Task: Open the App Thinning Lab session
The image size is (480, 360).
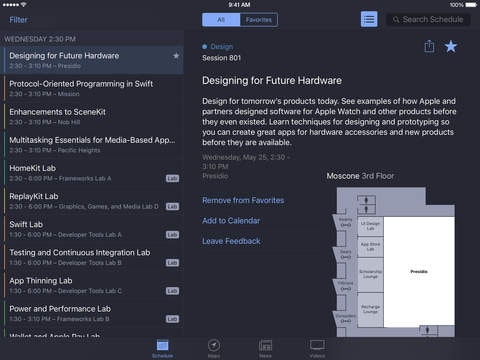Action: coord(92,286)
